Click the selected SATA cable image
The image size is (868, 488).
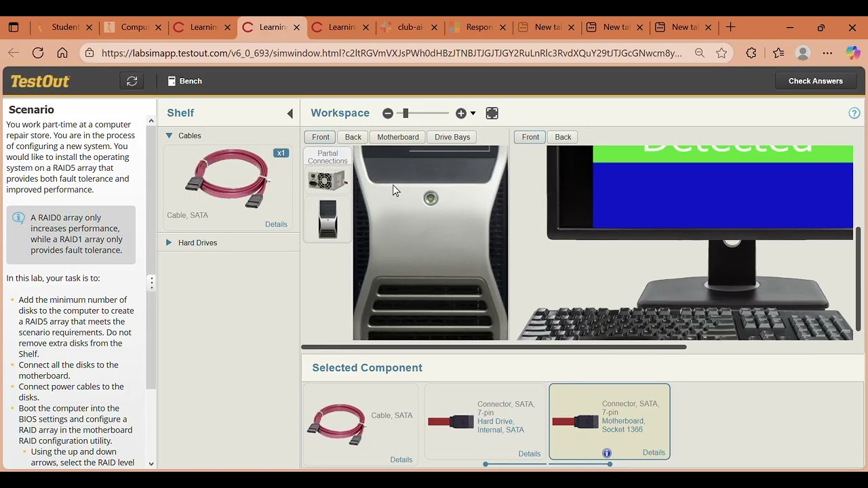(x=336, y=424)
